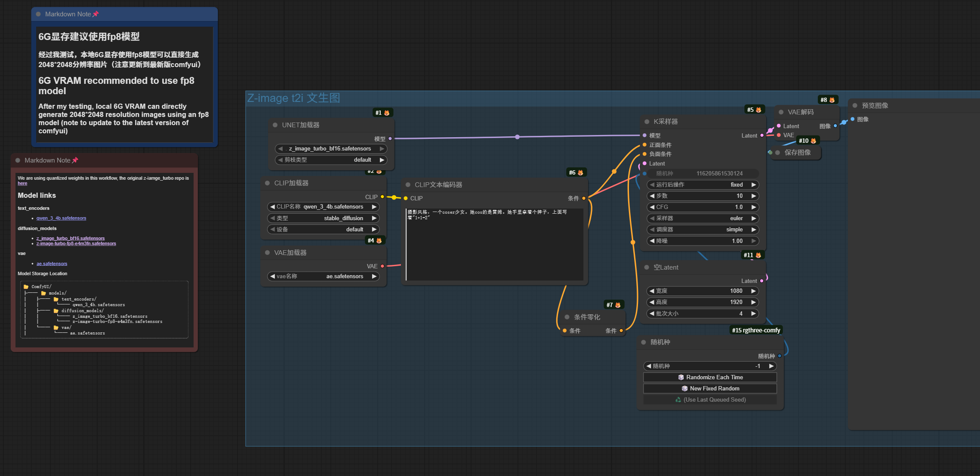Click the pin icon on the red Markdown Note
This screenshot has width=980, height=476.
(x=75, y=160)
